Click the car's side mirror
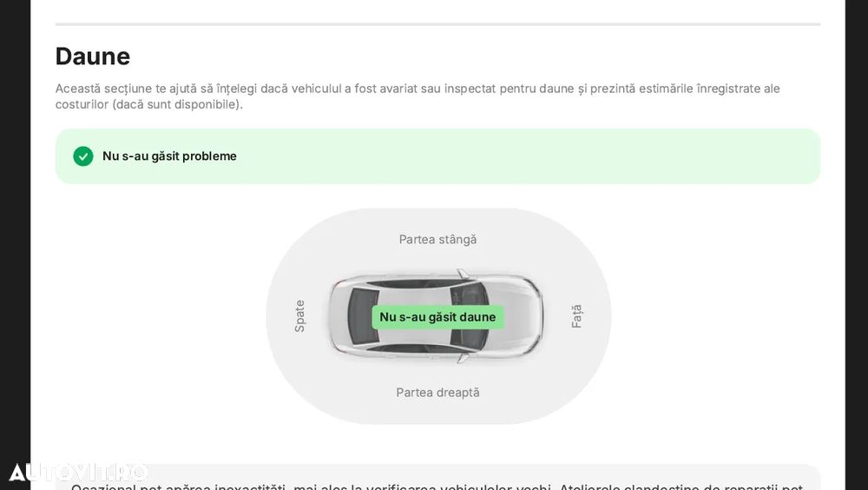Viewport: 868px width, 490px height. 463,274
